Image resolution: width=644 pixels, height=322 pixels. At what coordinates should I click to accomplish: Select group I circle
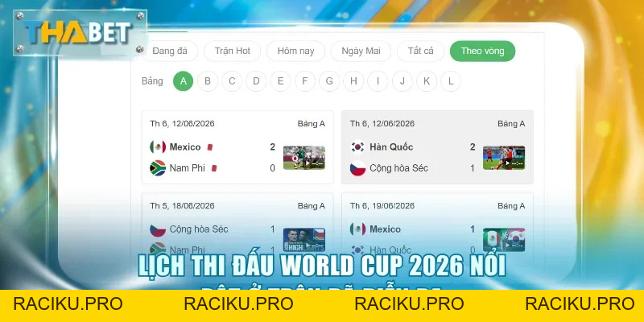point(378,81)
